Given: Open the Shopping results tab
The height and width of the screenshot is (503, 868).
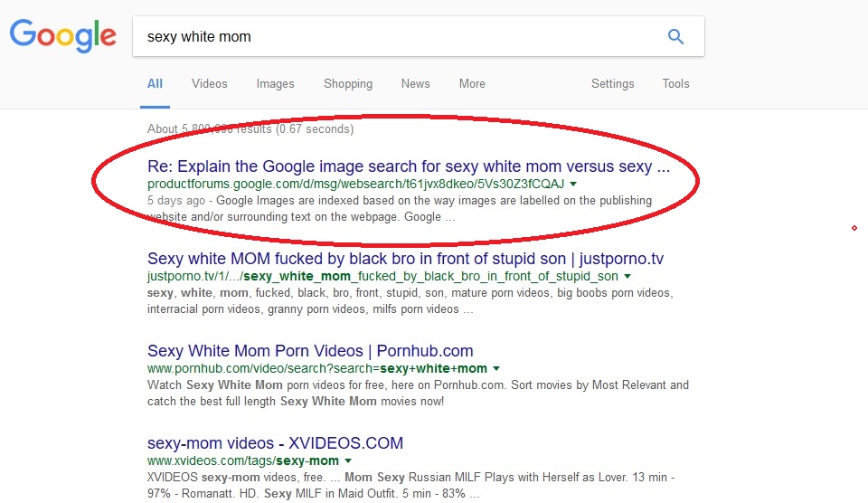Looking at the screenshot, I should pyautogui.click(x=347, y=83).
